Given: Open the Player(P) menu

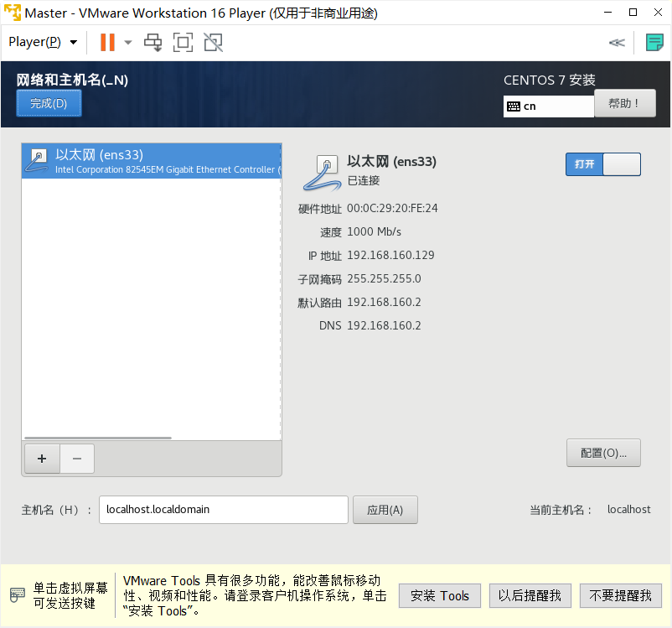Looking at the screenshot, I should tap(43, 42).
